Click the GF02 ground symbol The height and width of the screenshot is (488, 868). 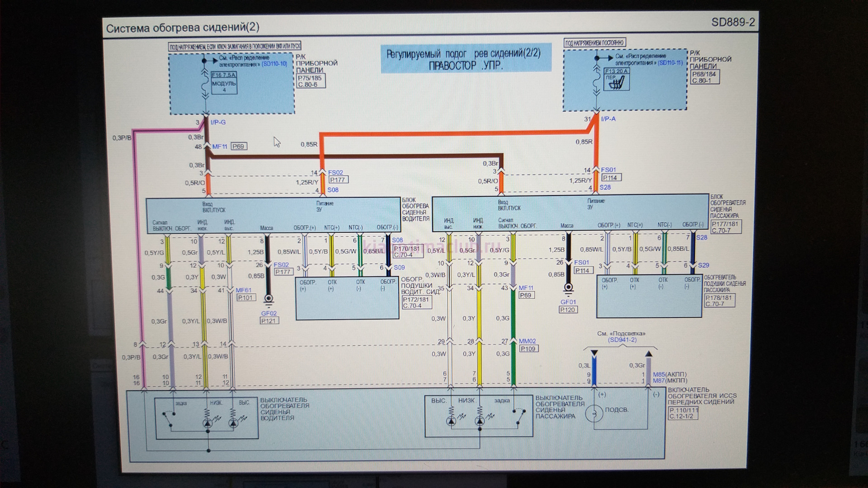point(269,299)
